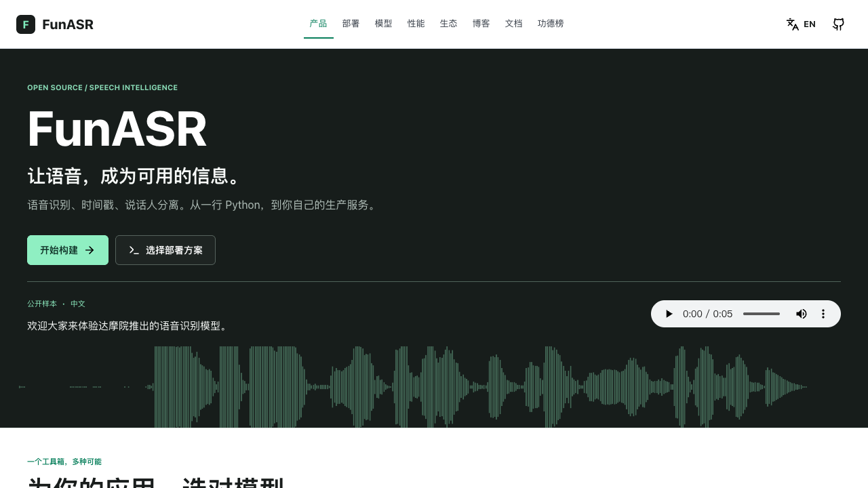The width and height of the screenshot is (868, 488).
Task: Click the large FunASR hero heading
Action: [x=117, y=129]
